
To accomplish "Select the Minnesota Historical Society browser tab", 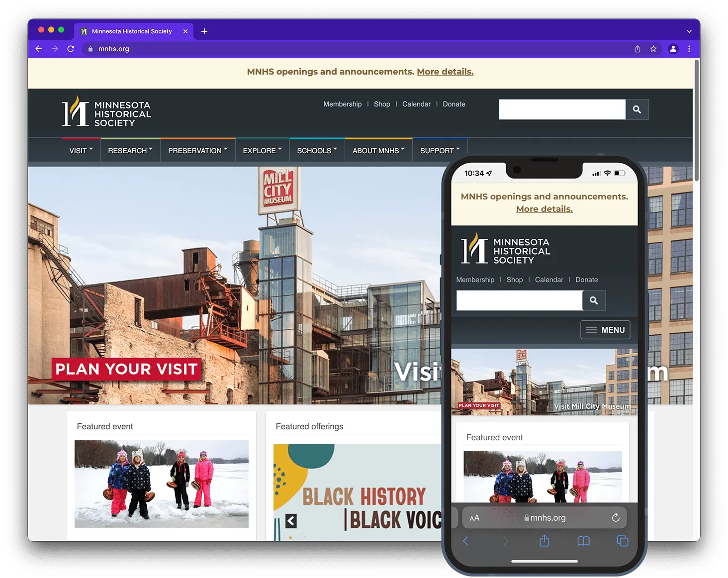I will click(134, 31).
